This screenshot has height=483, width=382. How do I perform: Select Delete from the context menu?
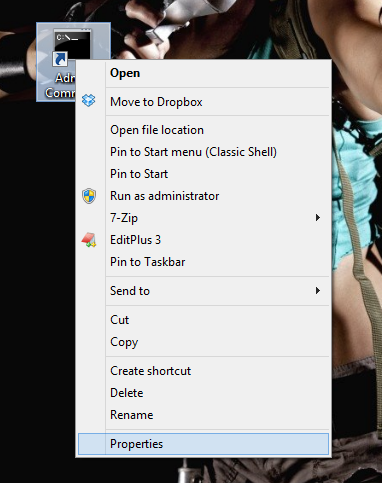[203, 393]
